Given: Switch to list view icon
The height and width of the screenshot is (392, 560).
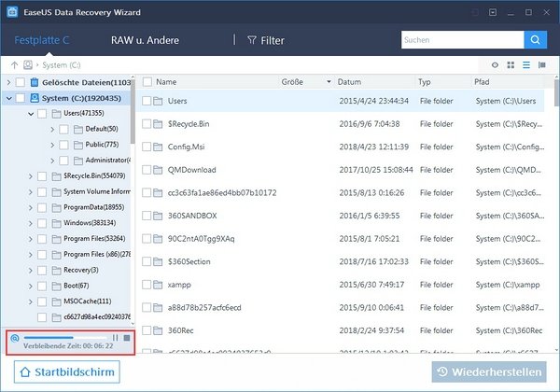Looking at the screenshot, I should click(x=526, y=65).
